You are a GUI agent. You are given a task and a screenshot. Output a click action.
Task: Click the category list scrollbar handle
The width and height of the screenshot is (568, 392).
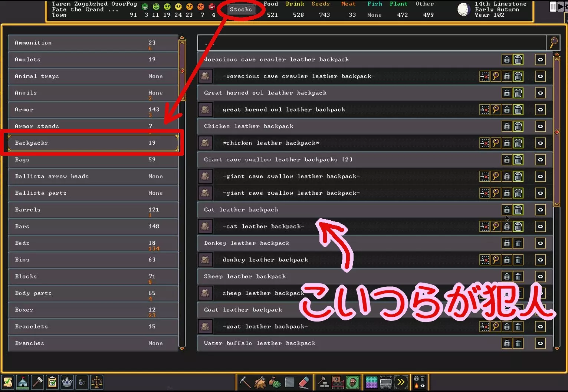182,70
